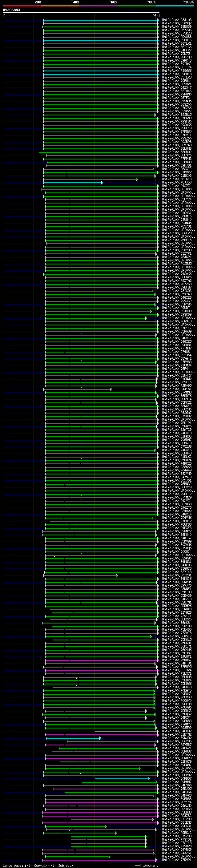Click the short cyan alignment bar for A8JJ58
Screen dimensions: 197x868
click(x=73, y=183)
